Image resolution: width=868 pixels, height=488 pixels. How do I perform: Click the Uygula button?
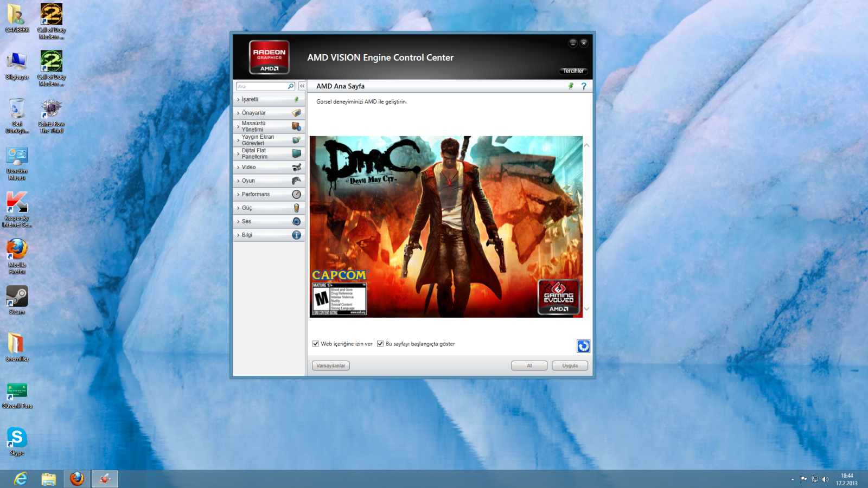(570, 365)
